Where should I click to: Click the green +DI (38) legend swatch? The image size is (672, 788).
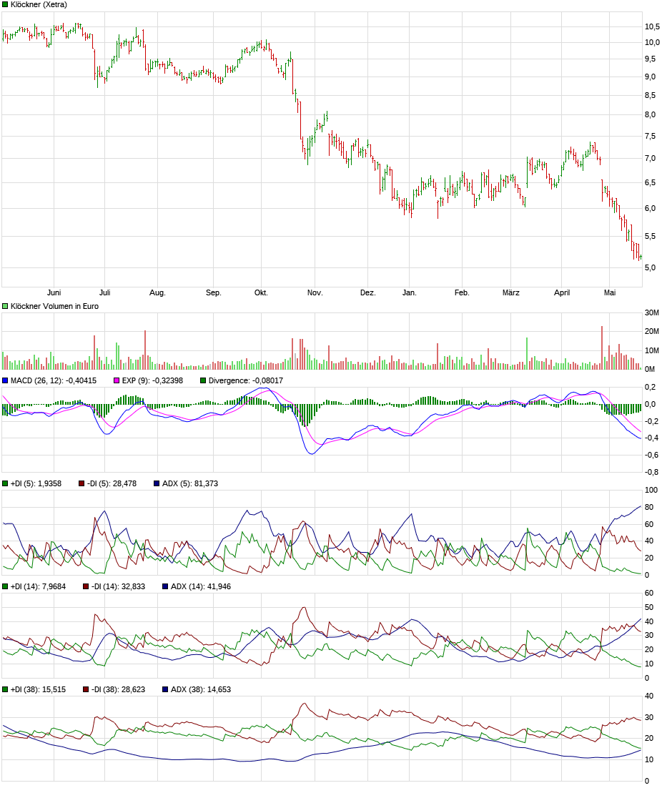[x=5, y=689]
